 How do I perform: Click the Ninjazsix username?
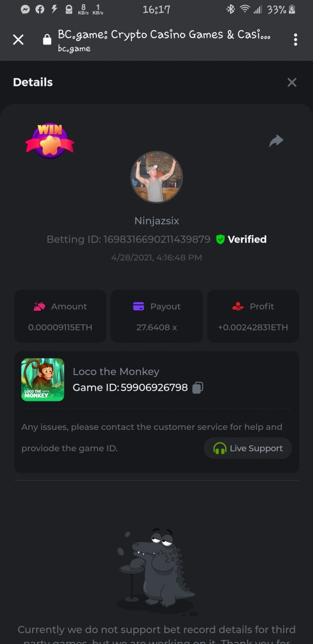pyautogui.click(x=156, y=221)
